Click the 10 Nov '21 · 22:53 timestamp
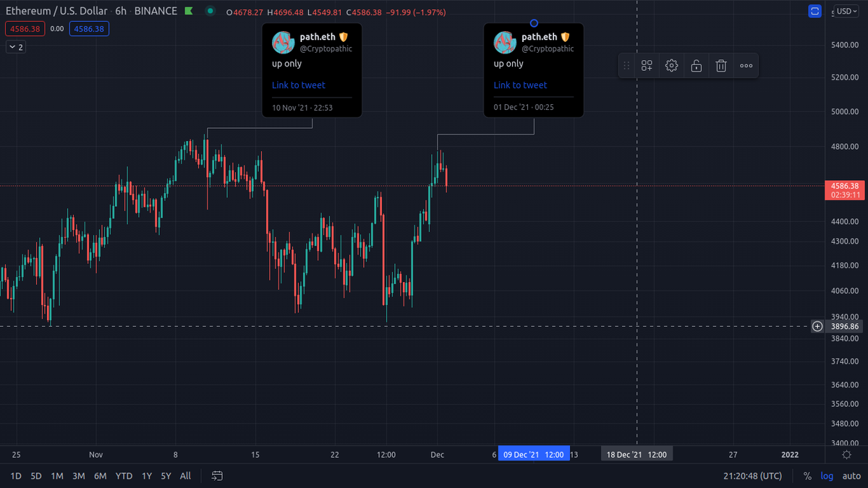 click(302, 107)
